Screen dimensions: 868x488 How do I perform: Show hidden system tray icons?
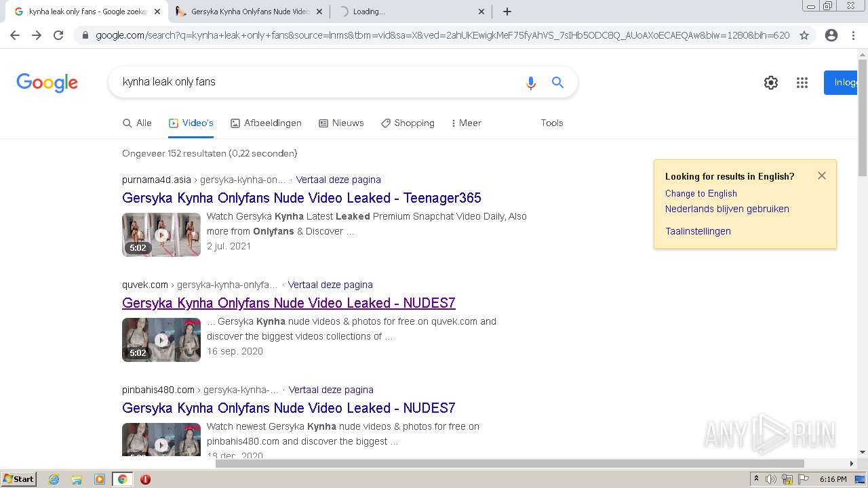click(x=756, y=479)
